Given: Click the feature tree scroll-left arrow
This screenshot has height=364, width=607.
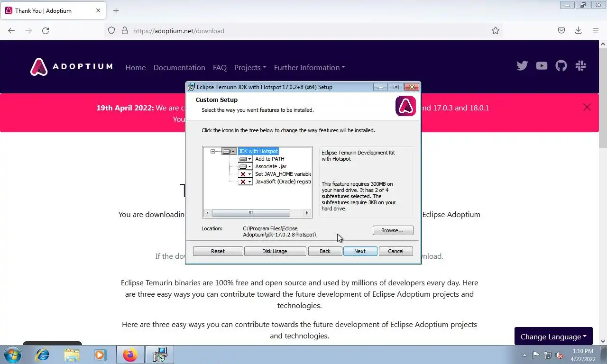Looking at the screenshot, I should pyautogui.click(x=207, y=213).
